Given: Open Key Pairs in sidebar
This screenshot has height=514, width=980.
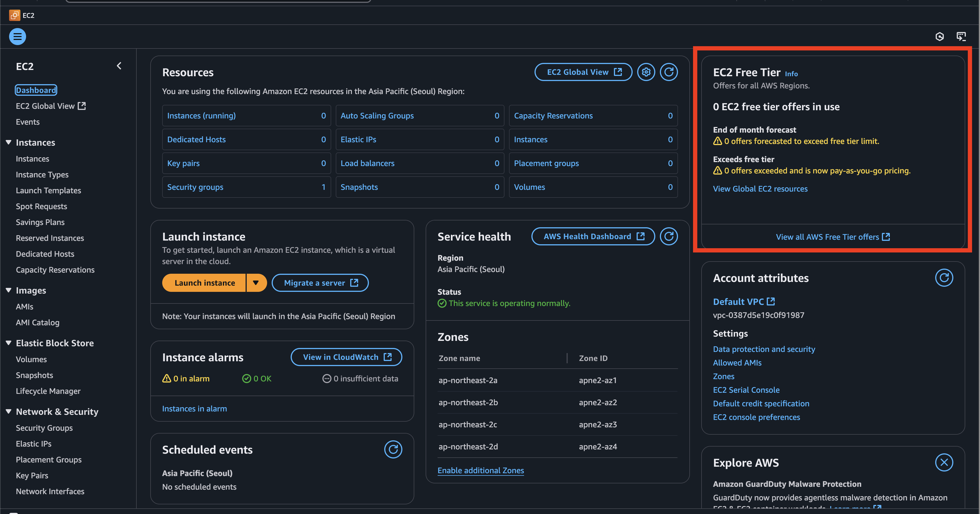Looking at the screenshot, I should click(x=32, y=475).
